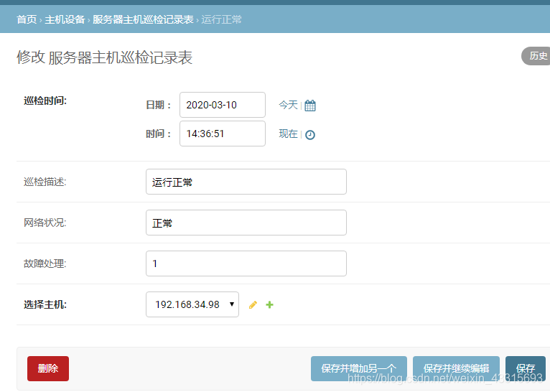Screen dimensions: 550x392
Task: Focus the 巡检描述 input field
Action: [x=246, y=182]
